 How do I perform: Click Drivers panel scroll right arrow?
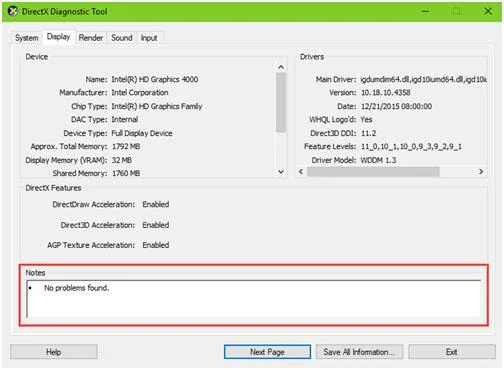point(481,172)
